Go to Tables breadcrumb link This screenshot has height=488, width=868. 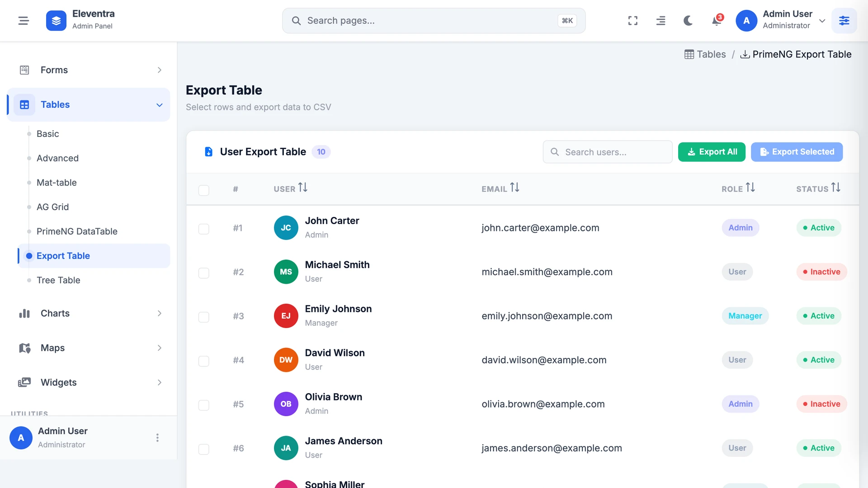pos(705,55)
